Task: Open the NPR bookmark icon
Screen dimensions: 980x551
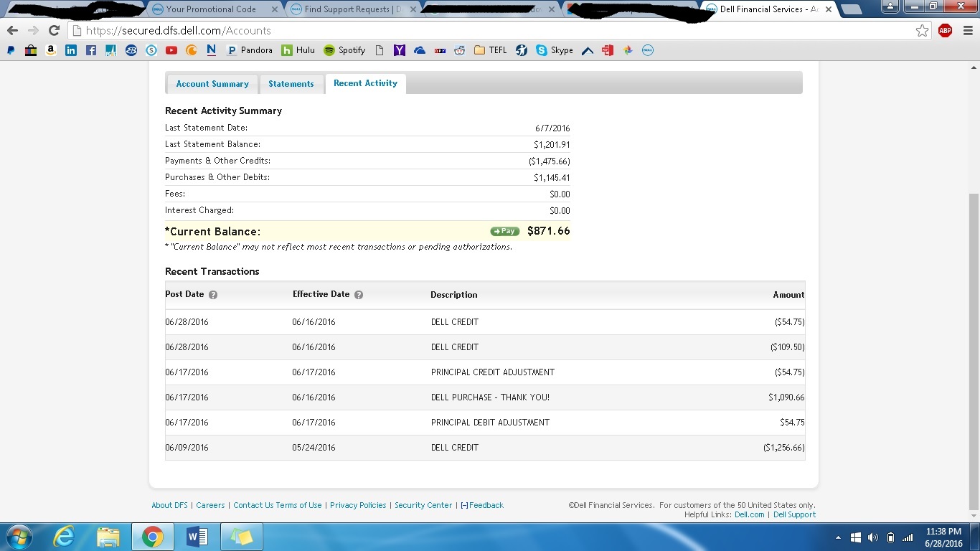Action: (440, 50)
